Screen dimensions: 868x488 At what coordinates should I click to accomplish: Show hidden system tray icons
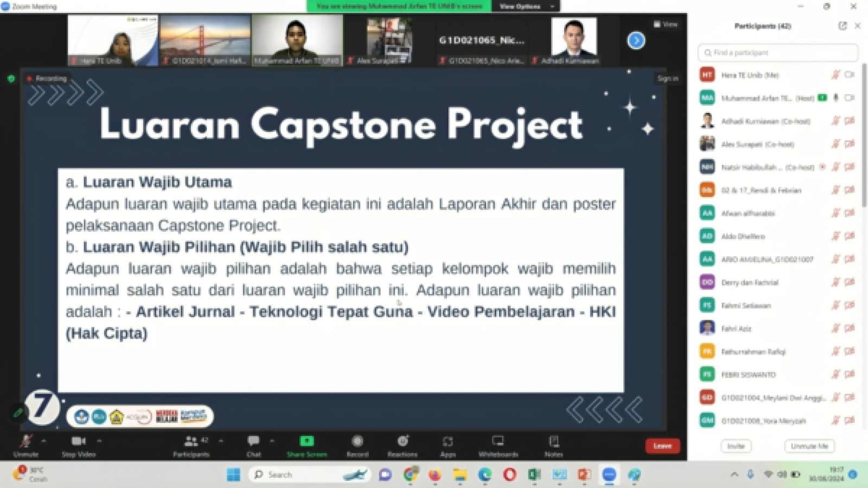coord(734,474)
